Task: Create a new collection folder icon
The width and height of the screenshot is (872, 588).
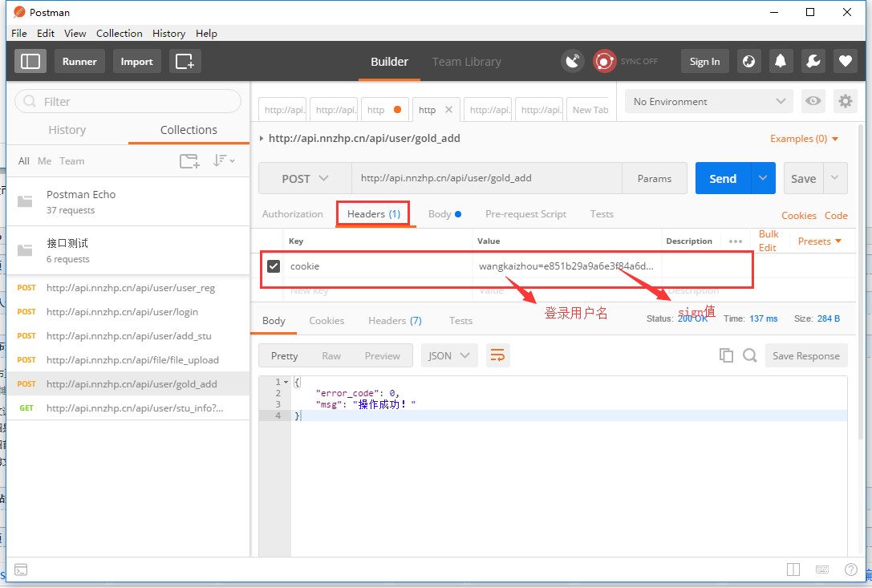Action: tap(189, 161)
